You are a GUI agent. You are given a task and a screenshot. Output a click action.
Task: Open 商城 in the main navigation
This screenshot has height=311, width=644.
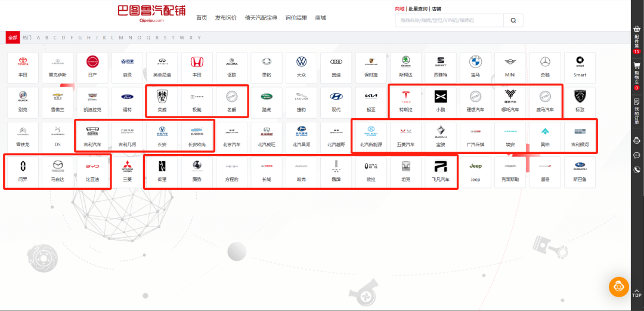[x=320, y=18]
